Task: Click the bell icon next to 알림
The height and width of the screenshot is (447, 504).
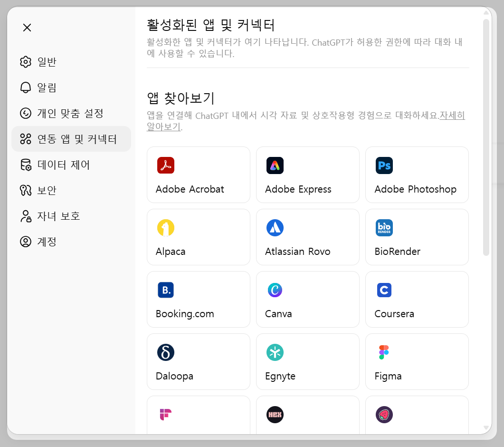Action: [x=26, y=87]
